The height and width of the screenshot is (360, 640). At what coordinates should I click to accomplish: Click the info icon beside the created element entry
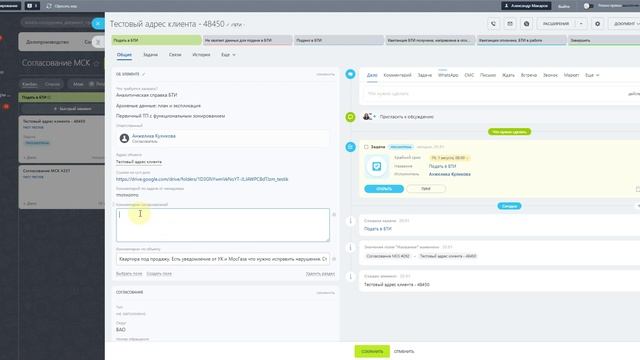(350, 276)
